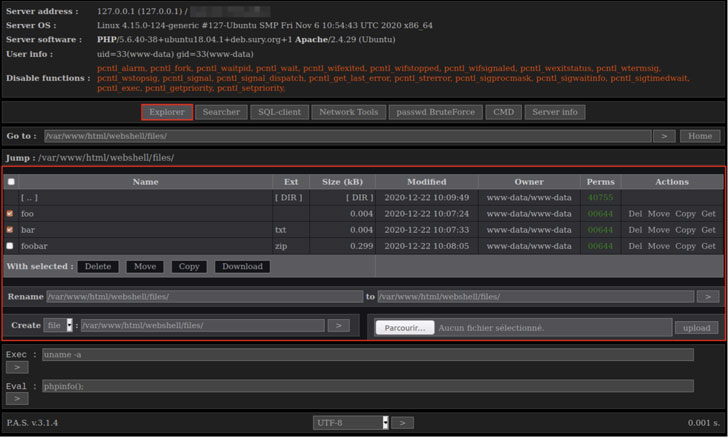The height and width of the screenshot is (438, 728).
Task: Delete the selected files
Action: (x=98, y=267)
